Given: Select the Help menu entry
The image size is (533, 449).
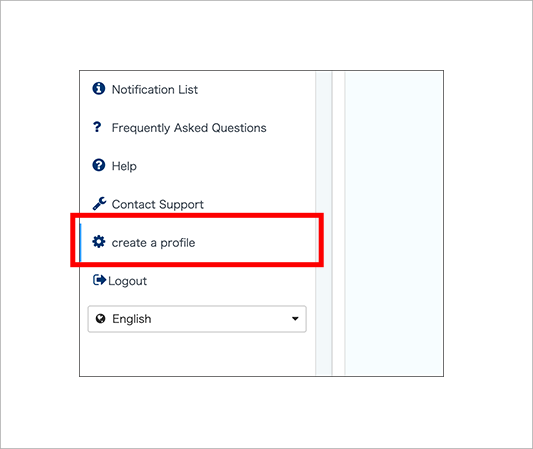Looking at the screenshot, I should pos(124,166).
